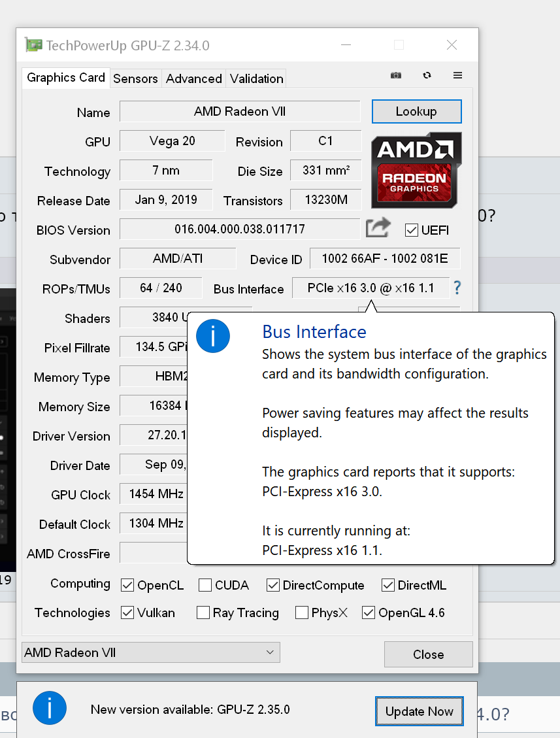Minimize the GPU-Z window

(346, 44)
